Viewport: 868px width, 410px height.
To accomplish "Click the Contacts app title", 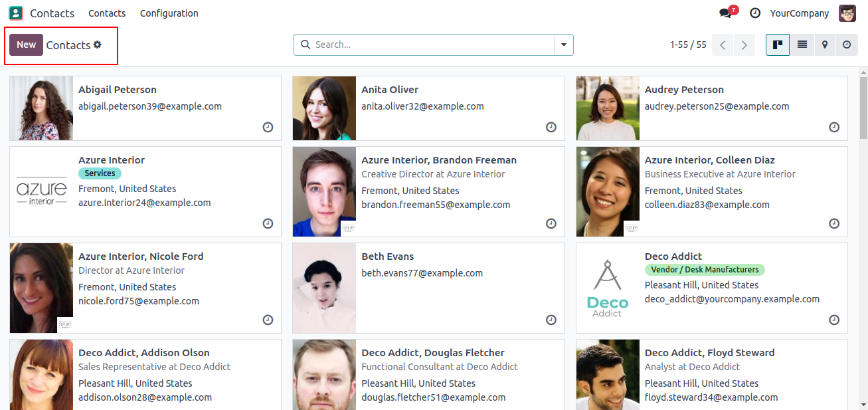I will [x=52, y=13].
